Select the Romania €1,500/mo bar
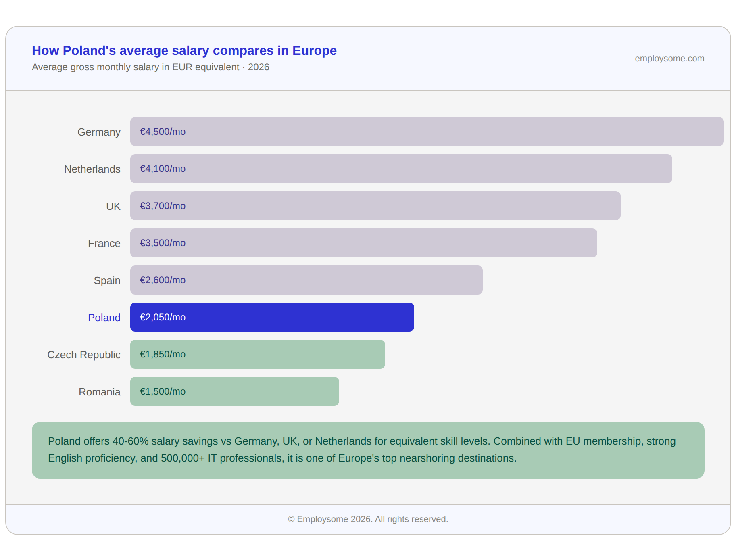Image resolution: width=736 pixels, height=560 pixels. 234,391
